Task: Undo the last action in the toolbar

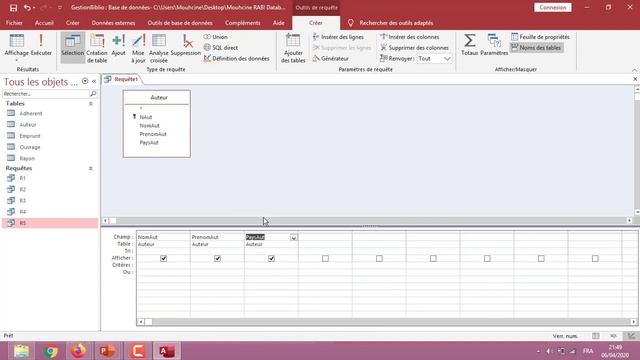Action: coord(27,7)
